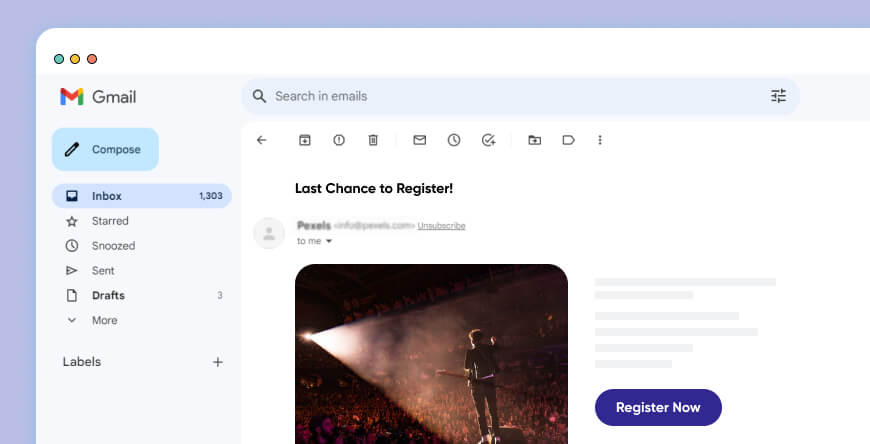Click the Labels section heading

click(82, 362)
